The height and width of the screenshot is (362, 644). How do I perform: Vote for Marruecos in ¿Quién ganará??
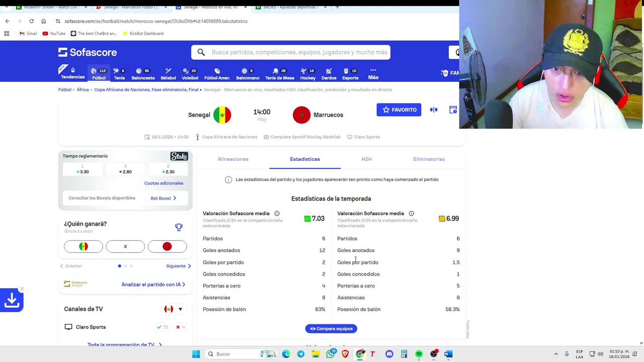tap(167, 246)
